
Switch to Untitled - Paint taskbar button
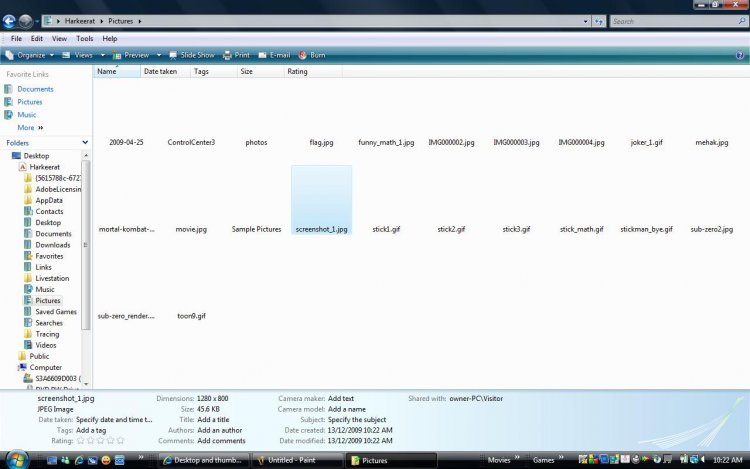click(297, 460)
